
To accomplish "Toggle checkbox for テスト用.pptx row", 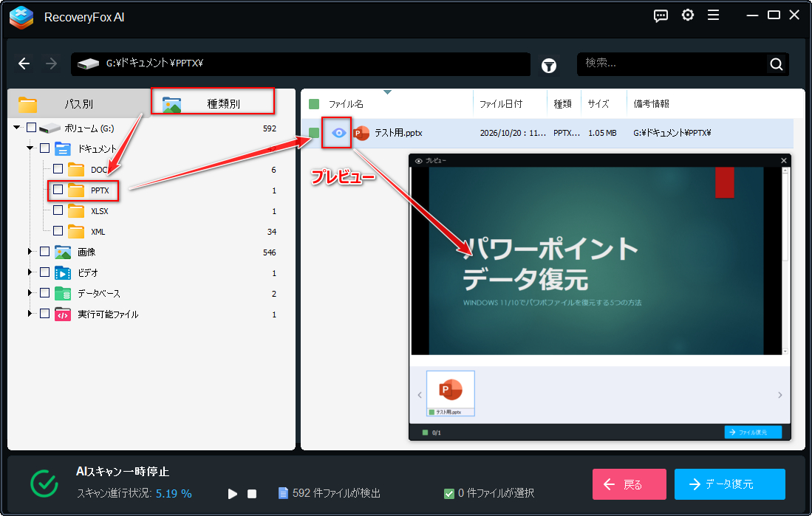I will (x=314, y=133).
